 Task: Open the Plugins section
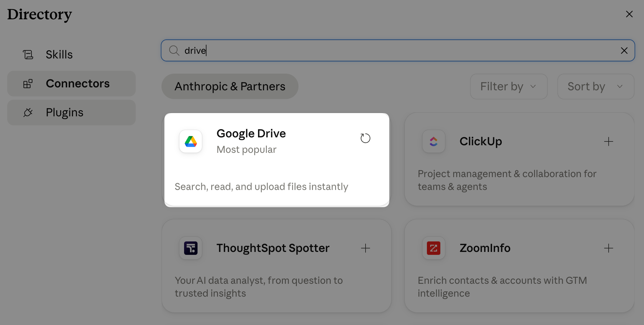pyautogui.click(x=71, y=113)
